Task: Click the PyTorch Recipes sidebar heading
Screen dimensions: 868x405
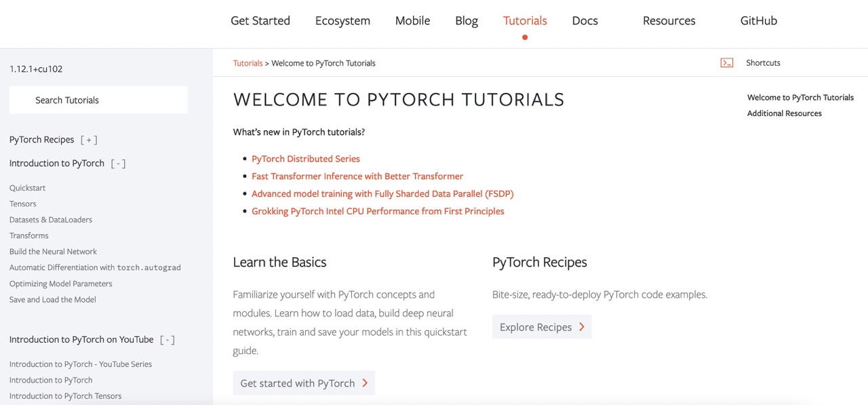Action: coord(42,140)
